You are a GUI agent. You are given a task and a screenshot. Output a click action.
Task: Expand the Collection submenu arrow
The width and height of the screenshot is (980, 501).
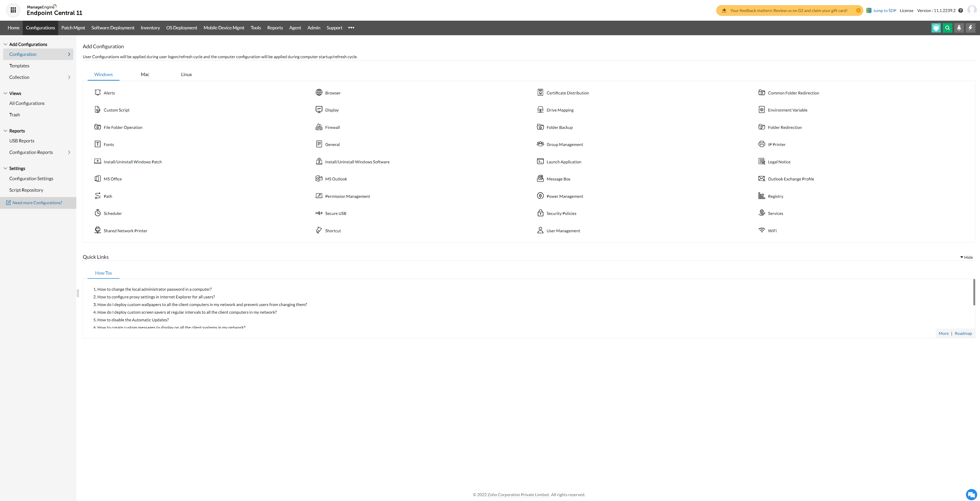69,77
